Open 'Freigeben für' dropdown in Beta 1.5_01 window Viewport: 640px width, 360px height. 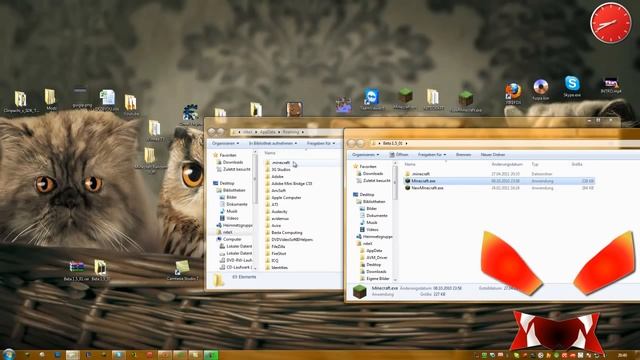point(432,155)
